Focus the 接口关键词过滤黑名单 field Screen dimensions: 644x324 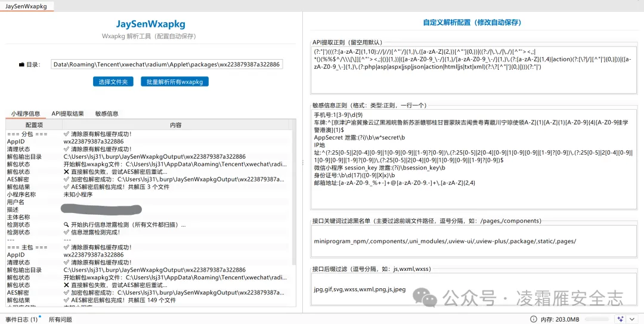(x=474, y=241)
